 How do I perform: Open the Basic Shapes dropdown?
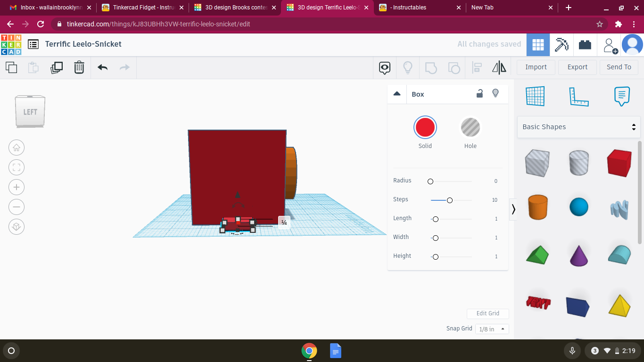pyautogui.click(x=579, y=127)
